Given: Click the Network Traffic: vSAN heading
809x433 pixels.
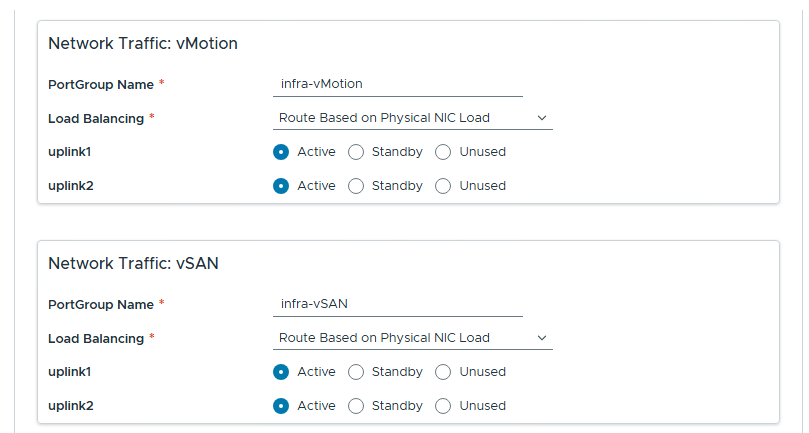Looking at the screenshot, I should click(x=133, y=264).
